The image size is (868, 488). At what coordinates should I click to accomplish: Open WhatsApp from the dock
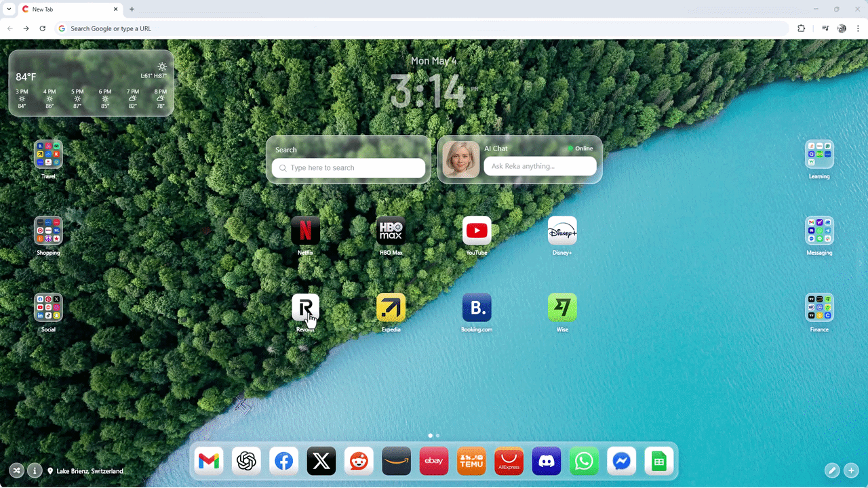584,462
